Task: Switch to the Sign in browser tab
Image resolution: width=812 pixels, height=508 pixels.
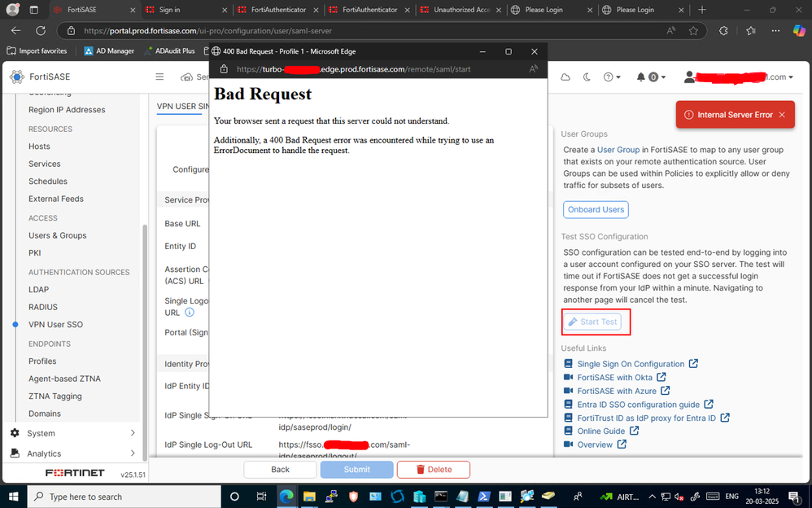Action: 186,9
